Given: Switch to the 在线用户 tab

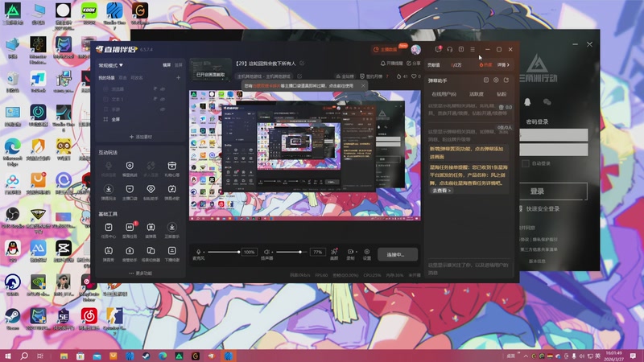Looking at the screenshot, I should point(444,94).
